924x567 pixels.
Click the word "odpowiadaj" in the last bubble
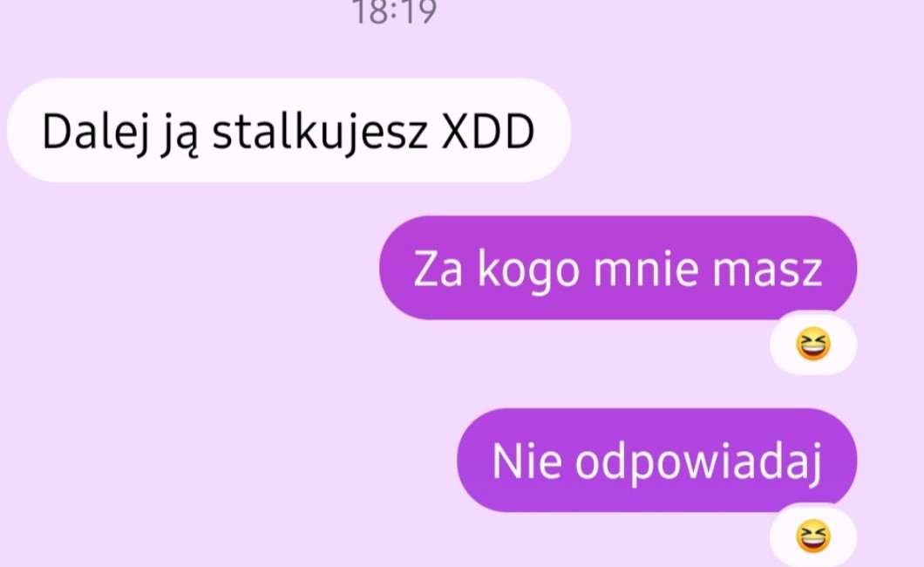tap(698, 462)
